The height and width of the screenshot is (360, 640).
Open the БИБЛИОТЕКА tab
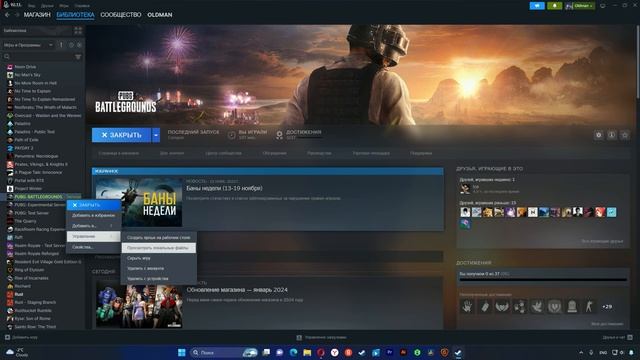click(x=76, y=15)
